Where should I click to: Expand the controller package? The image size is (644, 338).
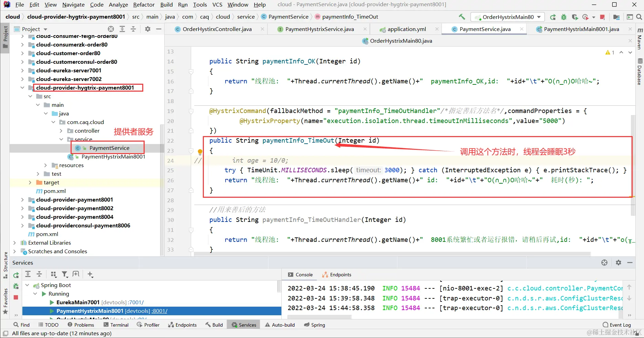[x=61, y=131]
